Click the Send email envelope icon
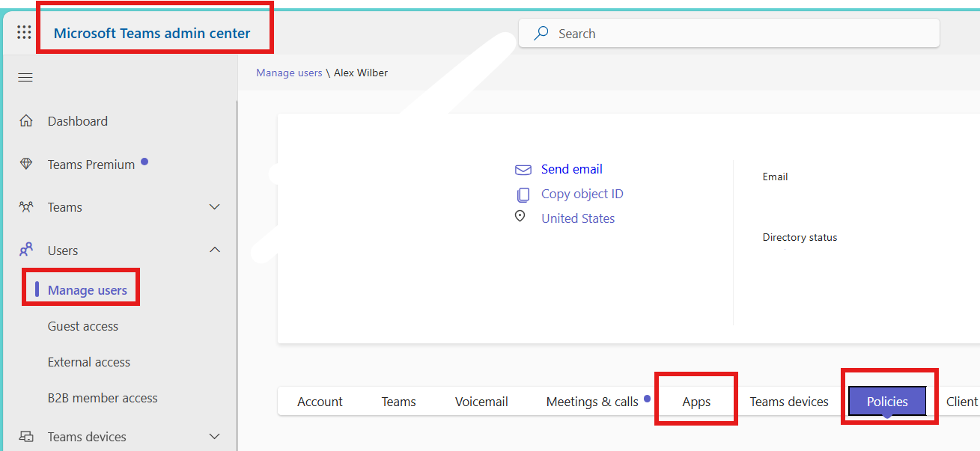Image resolution: width=980 pixels, height=451 pixels. pyautogui.click(x=523, y=170)
